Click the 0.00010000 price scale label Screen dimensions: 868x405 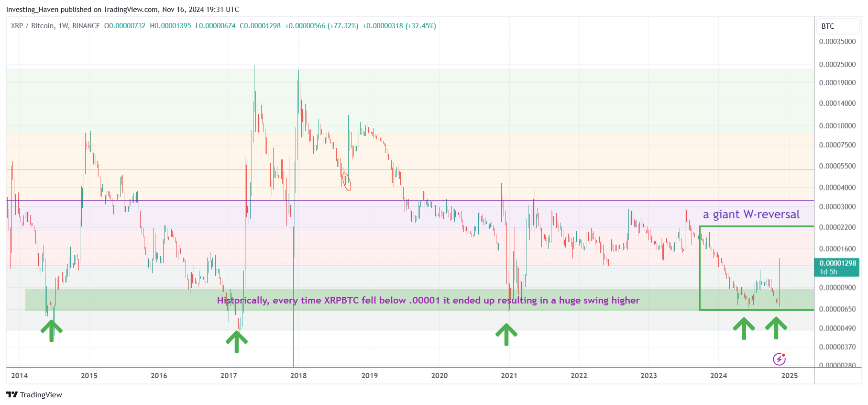point(837,126)
